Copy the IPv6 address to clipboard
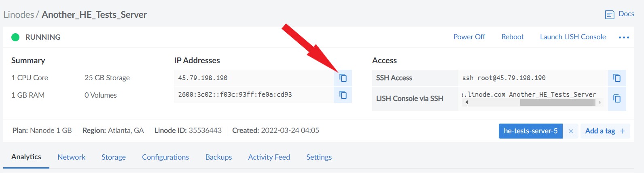 point(343,95)
